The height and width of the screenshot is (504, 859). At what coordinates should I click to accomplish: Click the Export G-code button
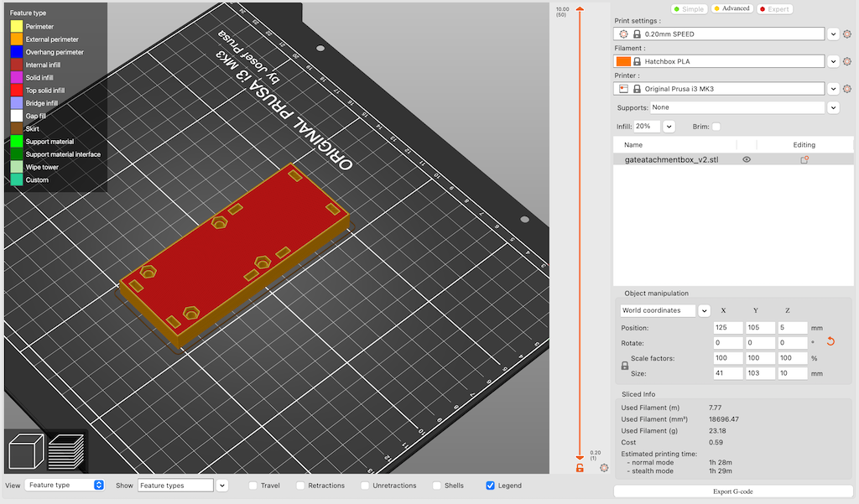733,491
